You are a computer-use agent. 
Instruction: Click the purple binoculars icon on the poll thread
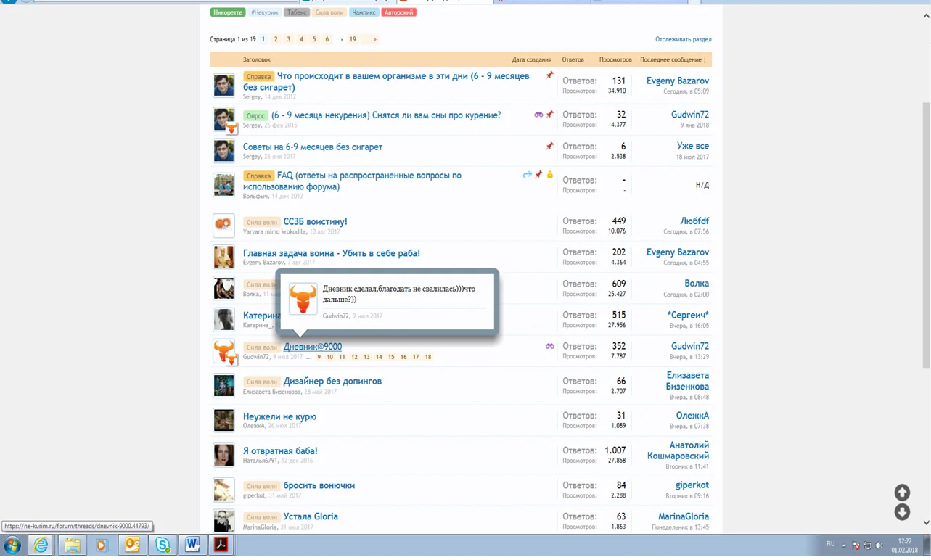[x=538, y=114]
